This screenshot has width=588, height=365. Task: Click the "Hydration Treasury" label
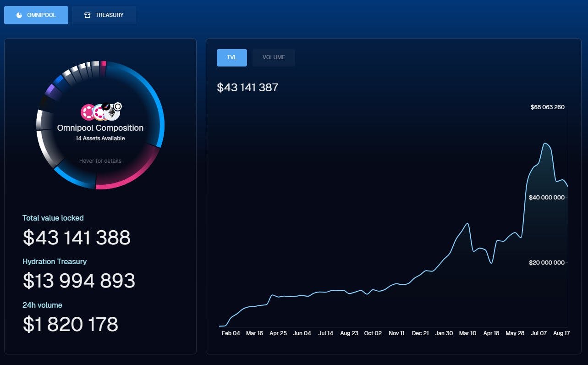[55, 262]
